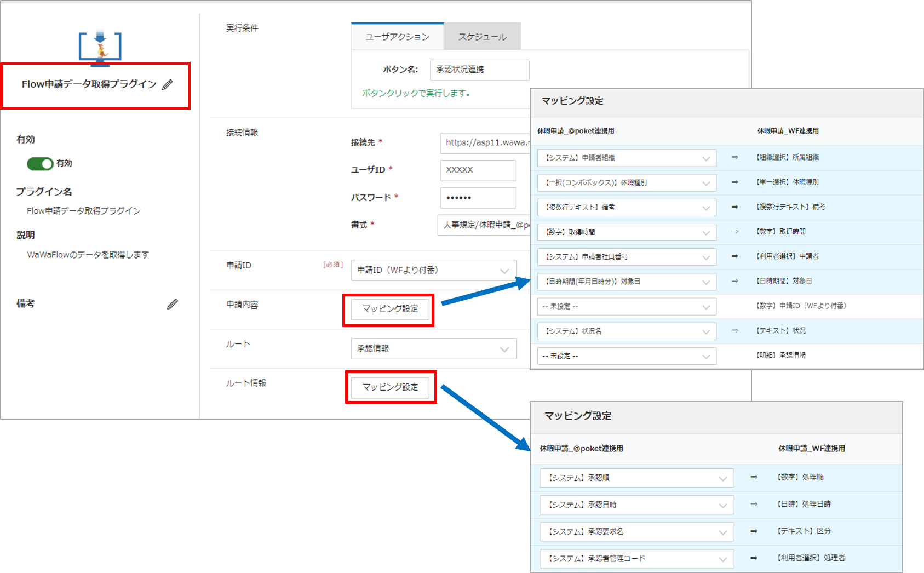Open マッピング設定 for ルート情報
The image size is (924, 573).
(390, 387)
